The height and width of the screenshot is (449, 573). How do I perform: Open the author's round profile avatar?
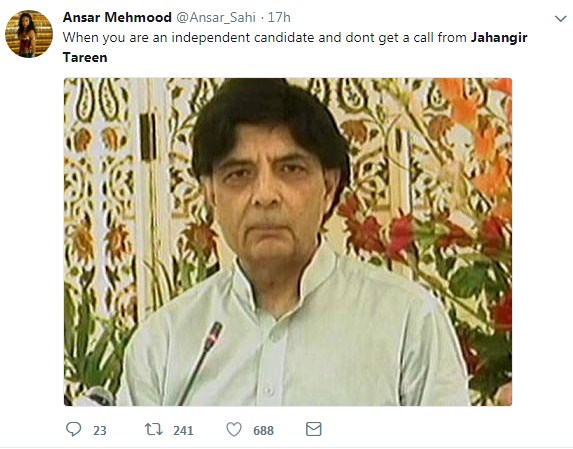tap(29, 34)
